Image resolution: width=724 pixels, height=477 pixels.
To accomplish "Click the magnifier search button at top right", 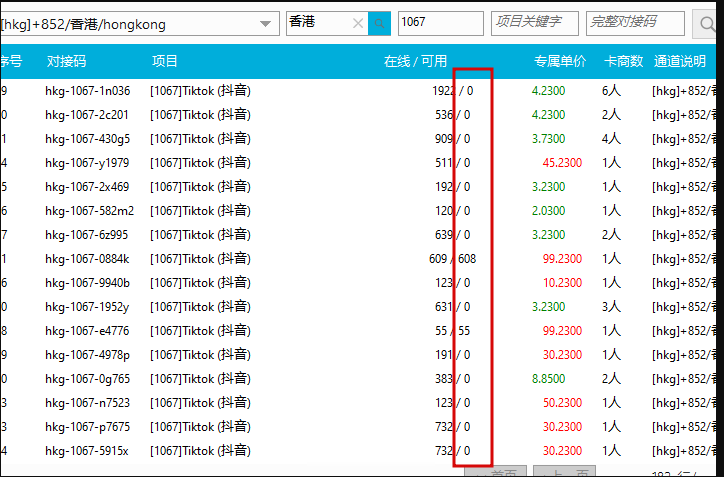I will [x=706, y=24].
